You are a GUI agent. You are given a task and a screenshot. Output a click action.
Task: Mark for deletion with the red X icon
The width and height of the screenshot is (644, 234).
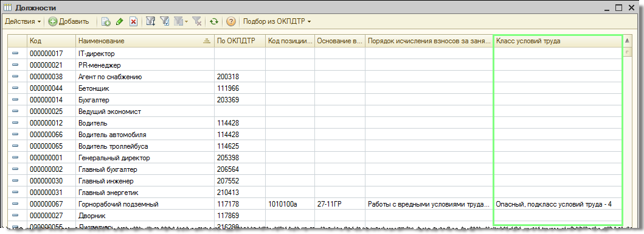(x=133, y=22)
